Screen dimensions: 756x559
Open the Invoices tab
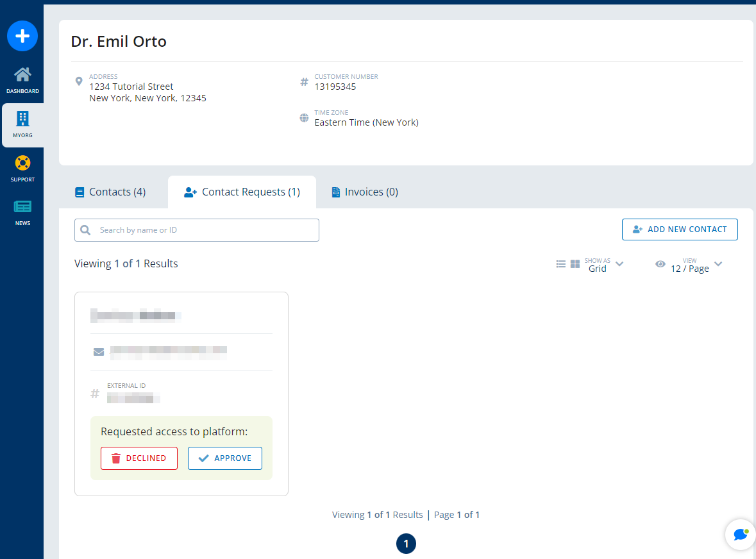(x=364, y=191)
